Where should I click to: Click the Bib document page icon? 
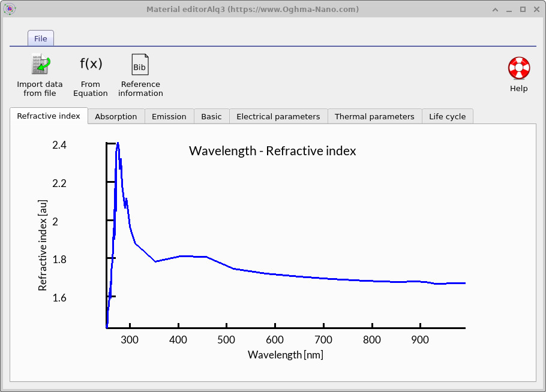click(x=140, y=64)
